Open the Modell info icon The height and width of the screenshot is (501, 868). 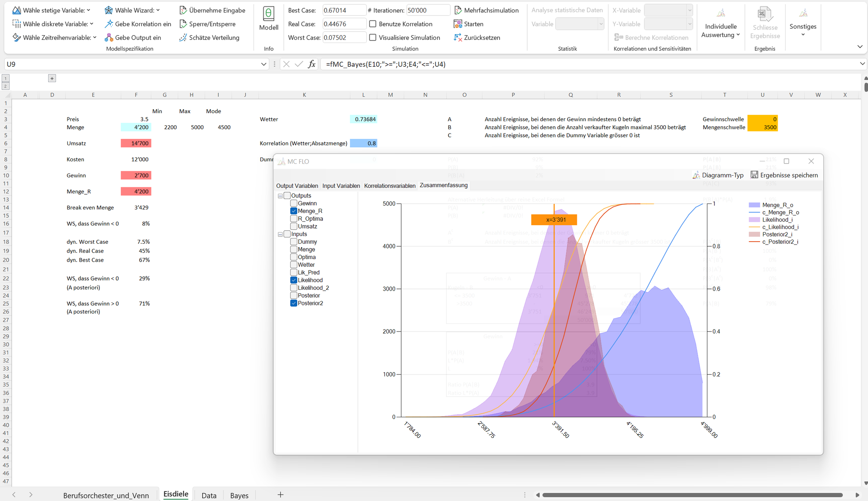[269, 13]
